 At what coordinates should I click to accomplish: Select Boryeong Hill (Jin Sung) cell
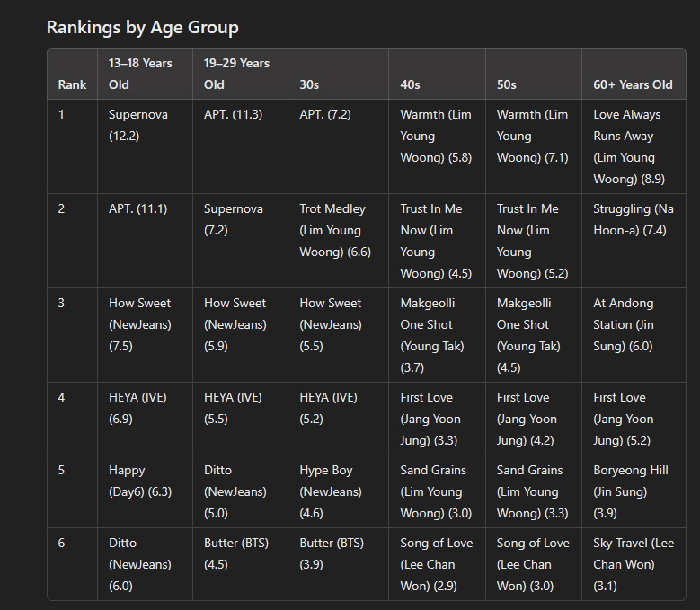tap(634, 491)
